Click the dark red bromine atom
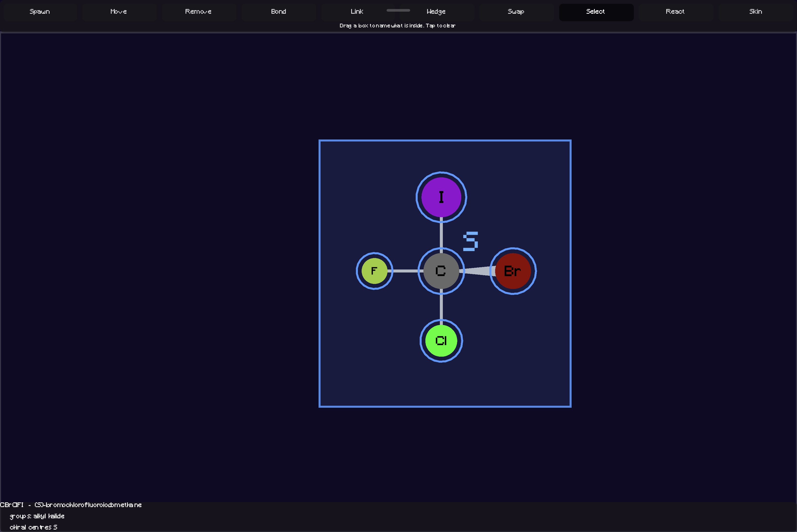 pos(513,271)
